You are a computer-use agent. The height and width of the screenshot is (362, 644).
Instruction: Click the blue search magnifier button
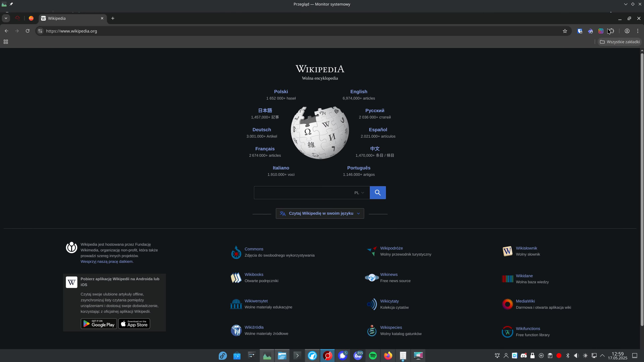(x=378, y=193)
